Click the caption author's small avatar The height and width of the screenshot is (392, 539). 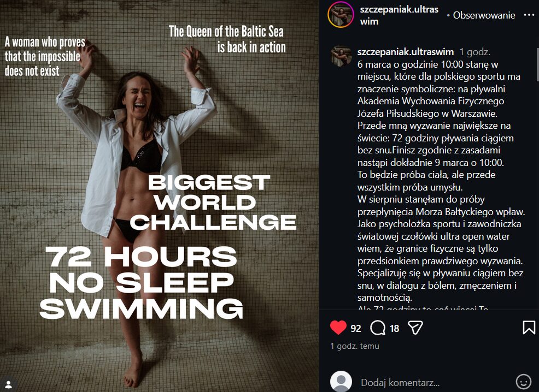[x=342, y=56]
